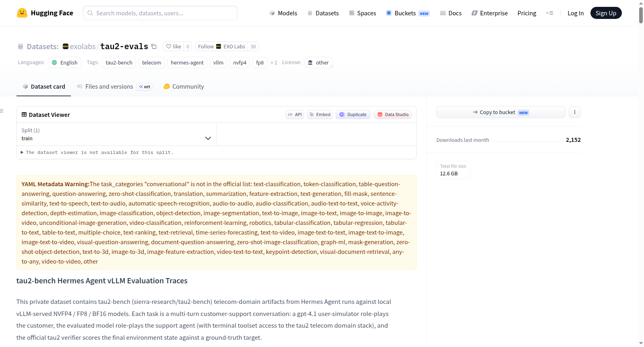Click the tau2-bench Hermes Agent heading
The height and width of the screenshot is (347, 644).
[x=102, y=281]
